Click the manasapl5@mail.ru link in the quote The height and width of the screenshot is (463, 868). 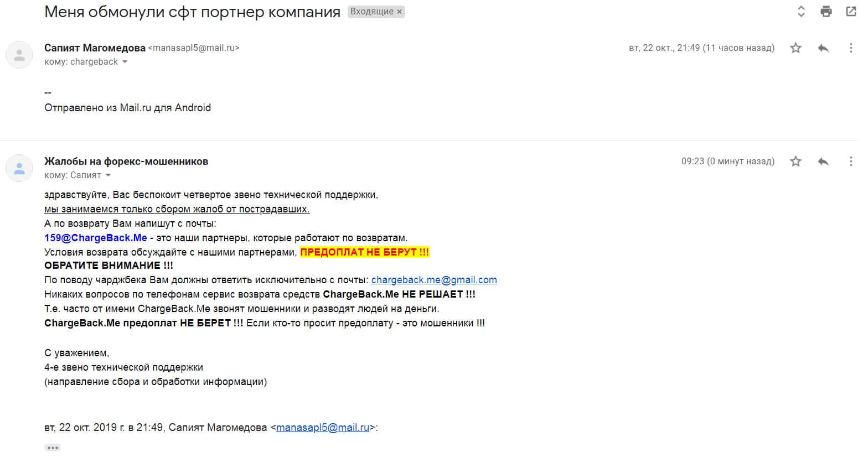click(322, 428)
